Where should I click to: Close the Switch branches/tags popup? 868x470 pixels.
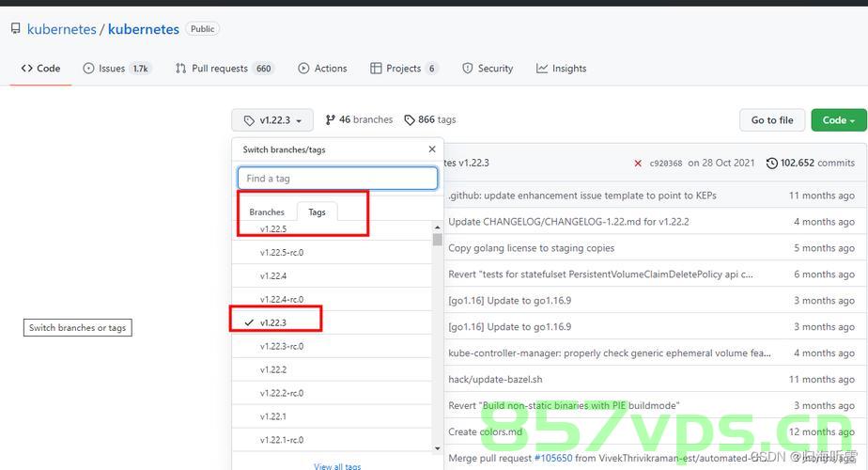coord(432,149)
